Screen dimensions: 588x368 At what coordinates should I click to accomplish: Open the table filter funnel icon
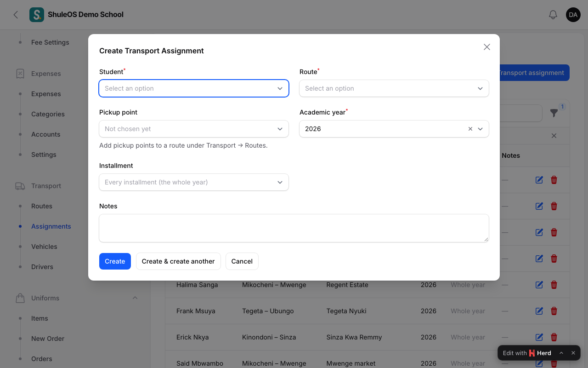click(554, 113)
